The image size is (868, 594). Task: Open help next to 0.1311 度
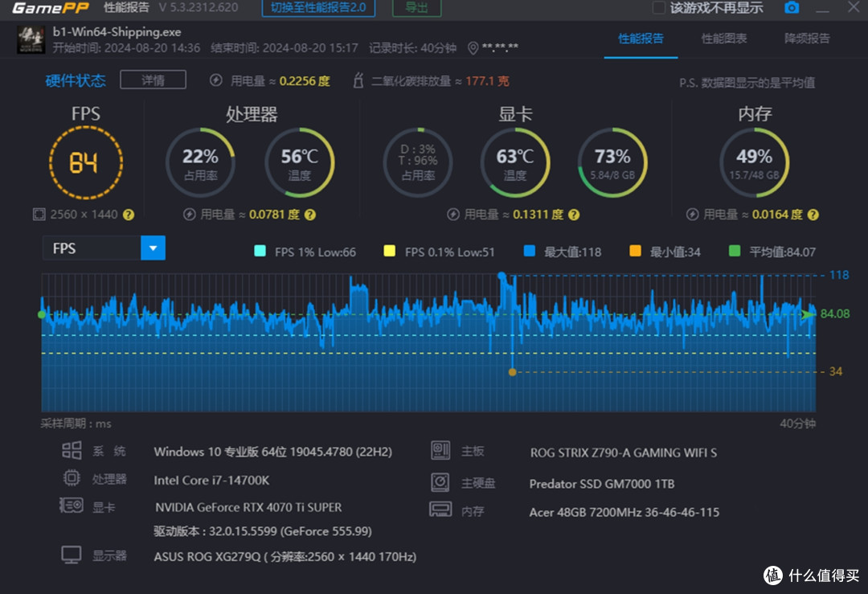tap(574, 215)
